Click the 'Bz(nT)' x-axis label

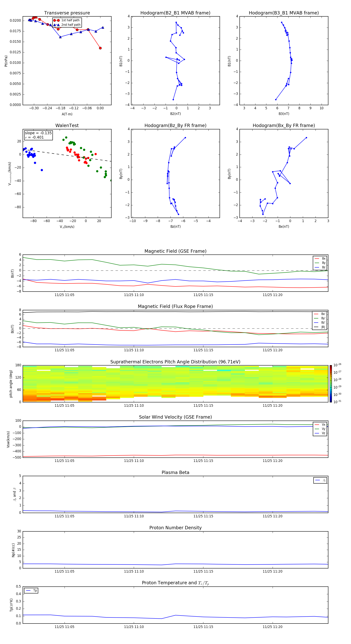(x=175, y=227)
